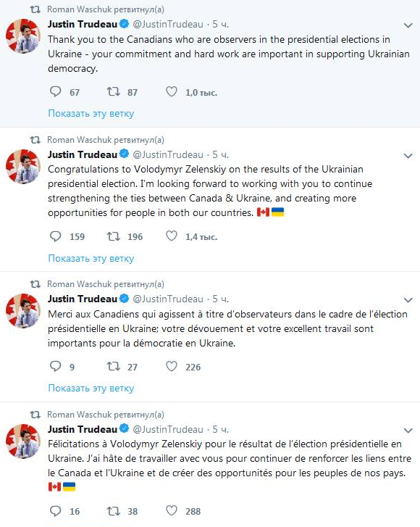Click 'Показать эту ветку' under the Merci tweet

pos(91,389)
